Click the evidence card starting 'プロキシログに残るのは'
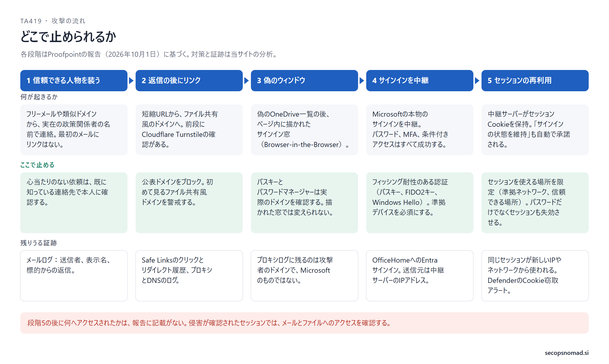This screenshot has width=609, height=364. pyautogui.click(x=304, y=276)
